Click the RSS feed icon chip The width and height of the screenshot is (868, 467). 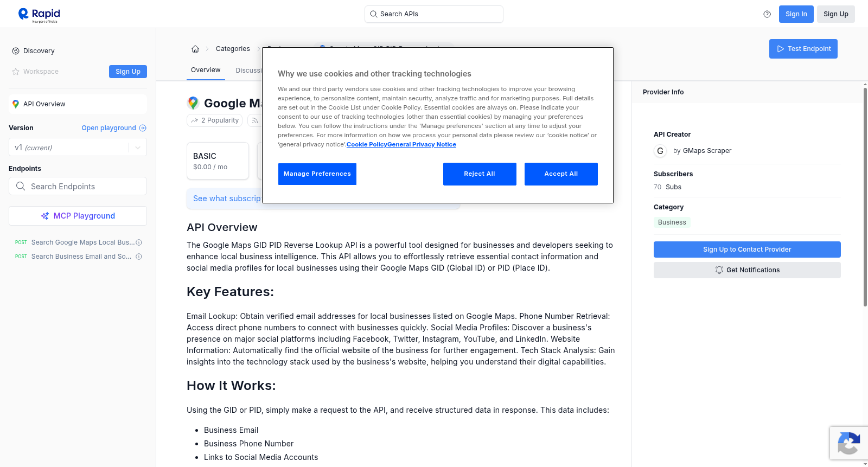coord(254,120)
